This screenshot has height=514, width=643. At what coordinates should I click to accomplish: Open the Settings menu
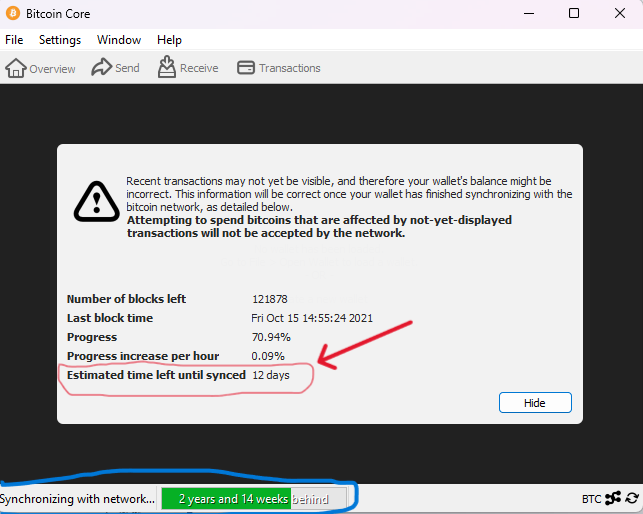coord(60,40)
